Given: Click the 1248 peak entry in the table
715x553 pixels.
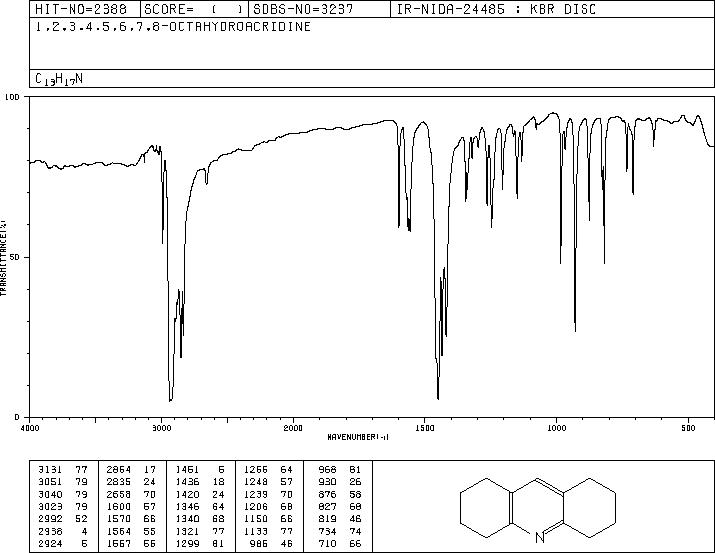Looking at the screenshot, I should pos(268,481).
